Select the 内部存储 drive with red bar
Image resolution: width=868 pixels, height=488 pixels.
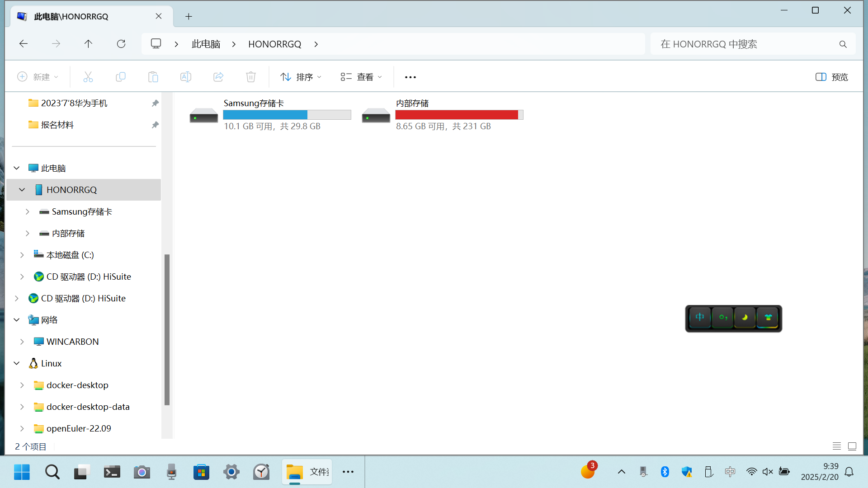pyautogui.click(x=442, y=115)
